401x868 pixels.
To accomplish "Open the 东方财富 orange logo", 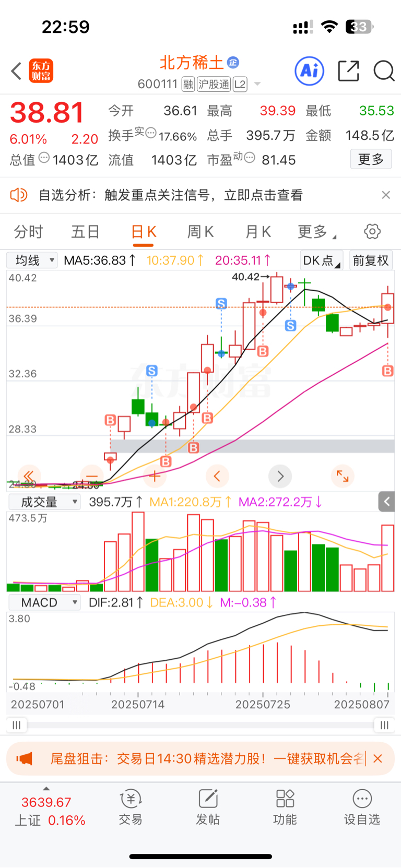I will (x=41, y=71).
